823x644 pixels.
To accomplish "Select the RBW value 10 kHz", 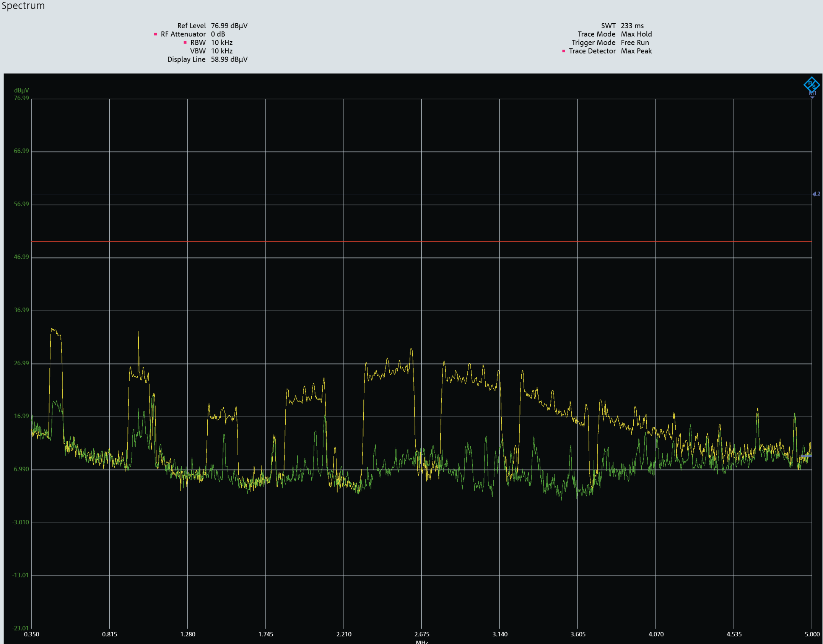I will (222, 42).
